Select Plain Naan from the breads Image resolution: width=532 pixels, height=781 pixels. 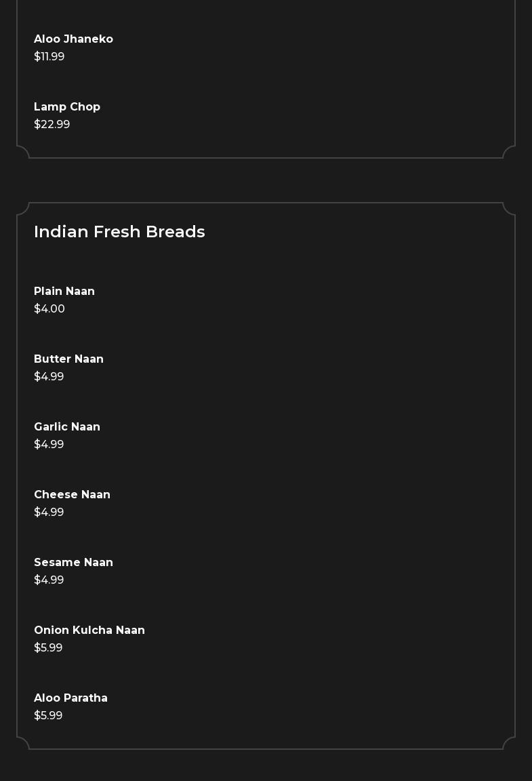64,292
